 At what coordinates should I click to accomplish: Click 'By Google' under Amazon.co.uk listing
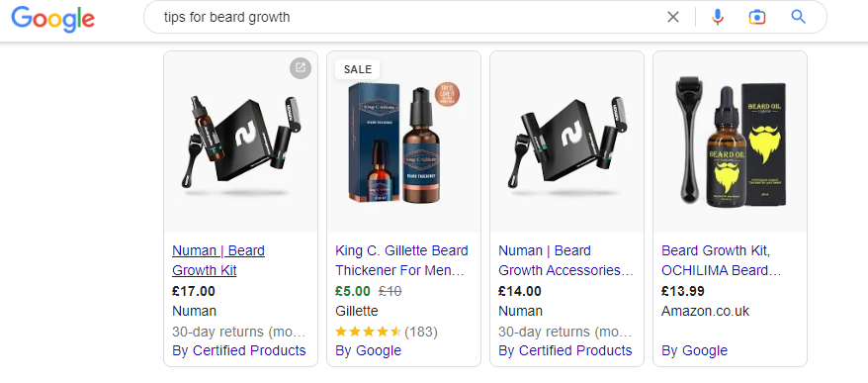[694, 351]
